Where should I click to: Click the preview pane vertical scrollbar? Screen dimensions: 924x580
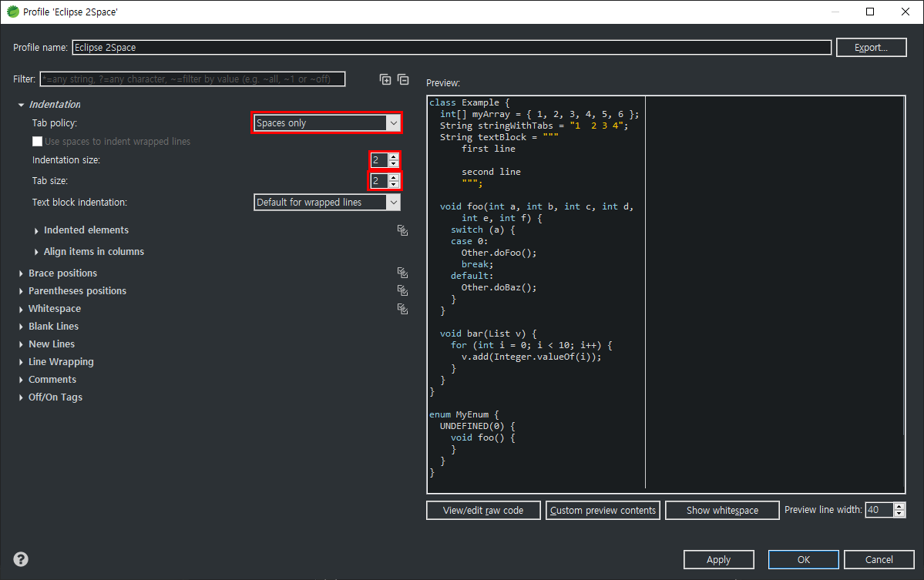point(902,265)
